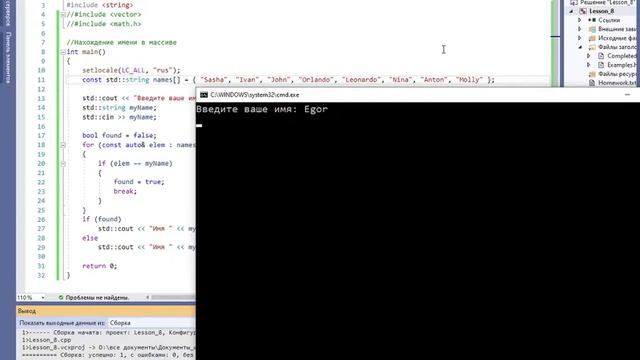
Task: Collapse the for loop fold marker at line 18
Action: coord(63,145)
